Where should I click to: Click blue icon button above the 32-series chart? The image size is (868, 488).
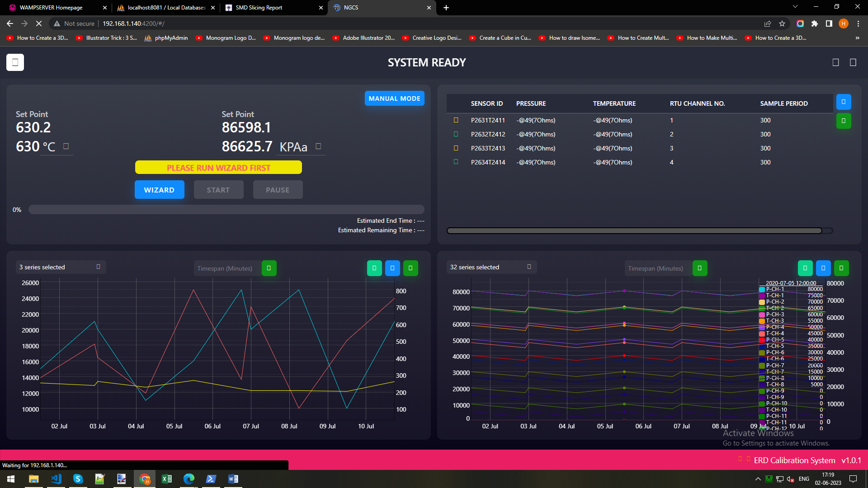tap(823, 268)
